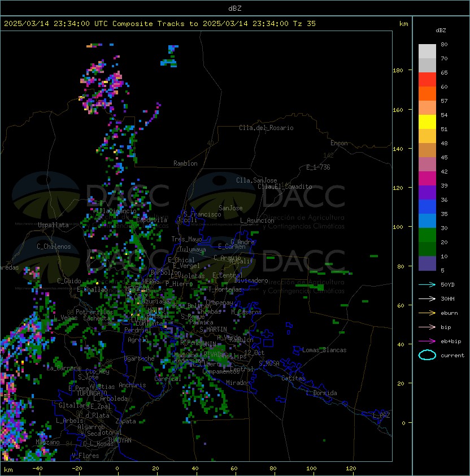Click the 50YD cyan arrow legend icon
This screenshot has width=470, height=476.
point(427,284)
